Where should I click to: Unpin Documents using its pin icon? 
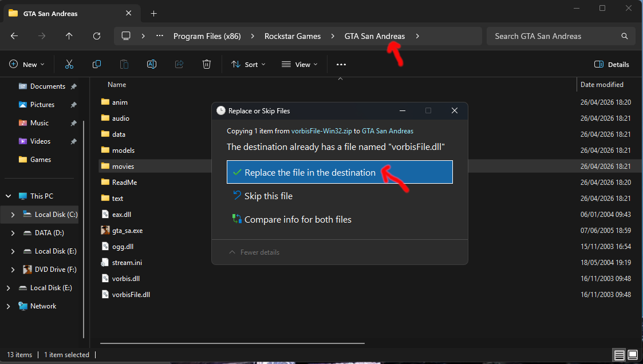[x=73, y=86]
